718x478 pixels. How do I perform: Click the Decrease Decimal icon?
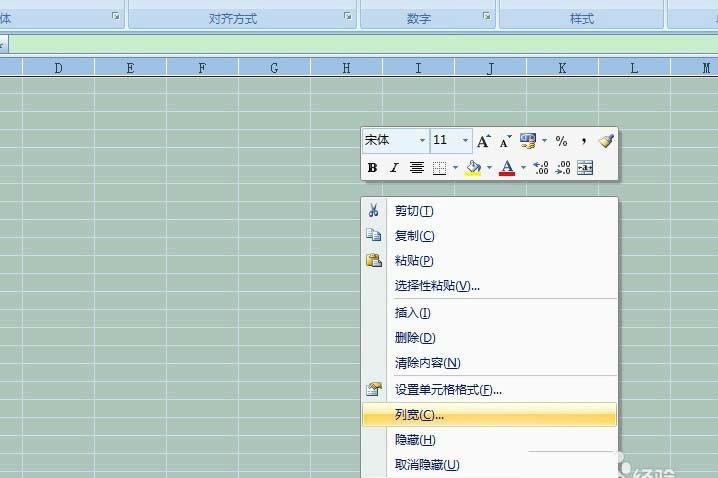coord(563,168)
